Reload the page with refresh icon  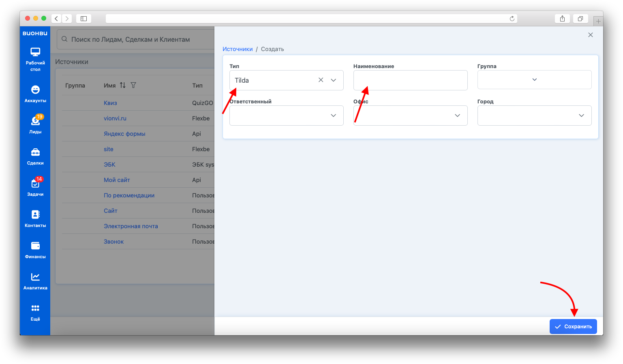tap(512, 19)
